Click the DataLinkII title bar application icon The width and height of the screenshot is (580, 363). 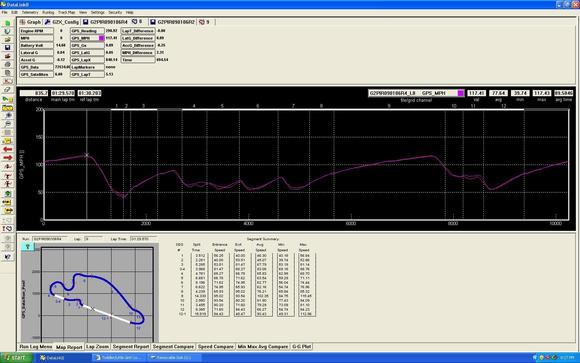(3, 4)
